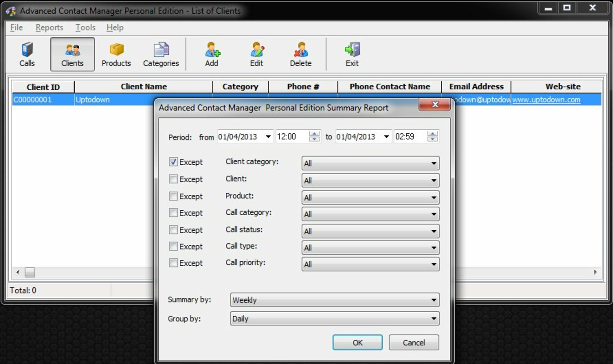Open the period to date picker
Screen dimensions: 613x364
[x=387, y=136]
